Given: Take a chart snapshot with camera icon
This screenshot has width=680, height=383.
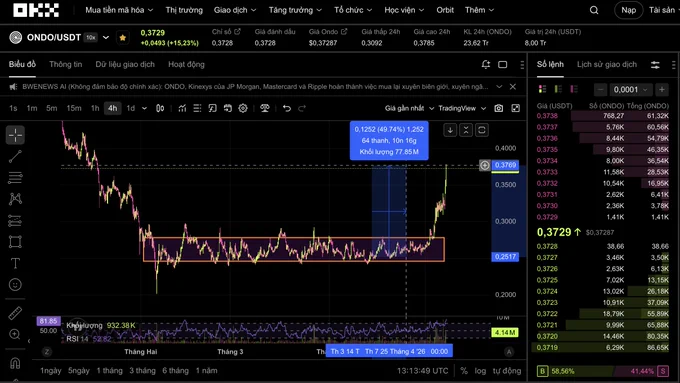Looking at the screenshot, I should click(x=499, y=108).
